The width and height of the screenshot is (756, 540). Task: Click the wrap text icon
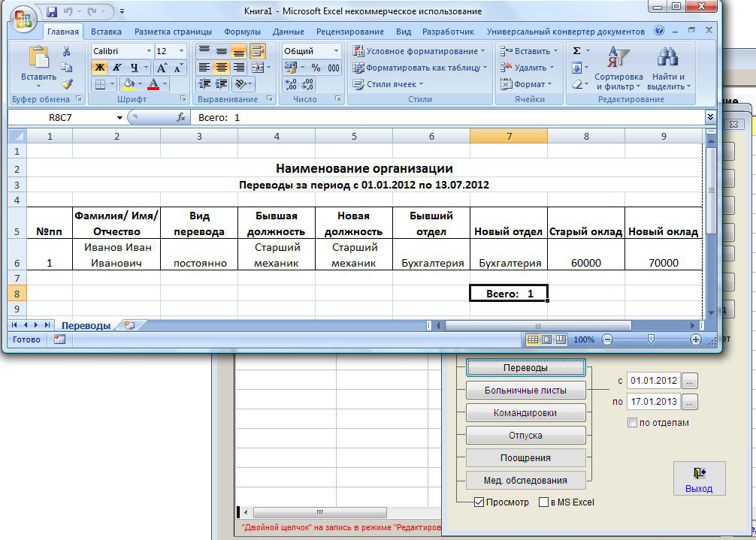pos(258,51)
